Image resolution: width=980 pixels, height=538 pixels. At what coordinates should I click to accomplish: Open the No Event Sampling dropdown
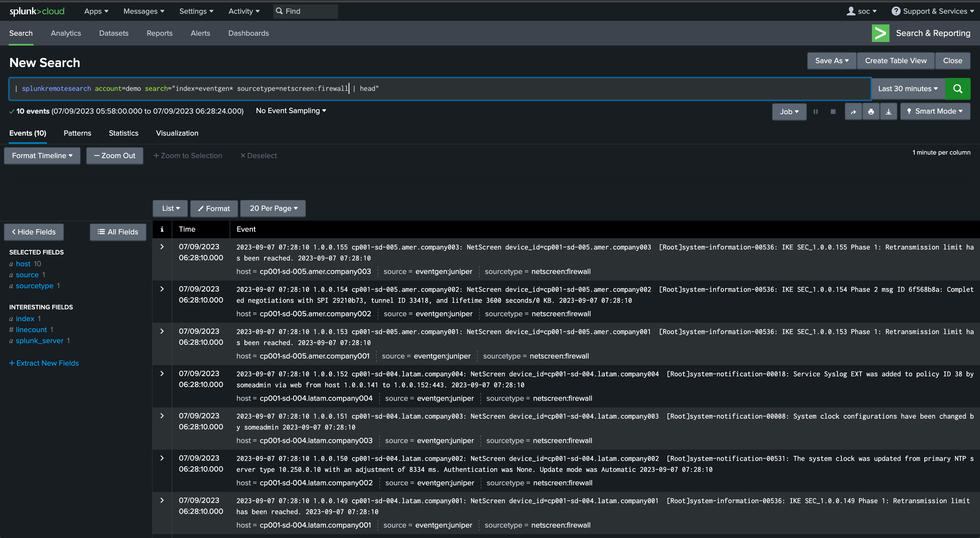(291, 111)
